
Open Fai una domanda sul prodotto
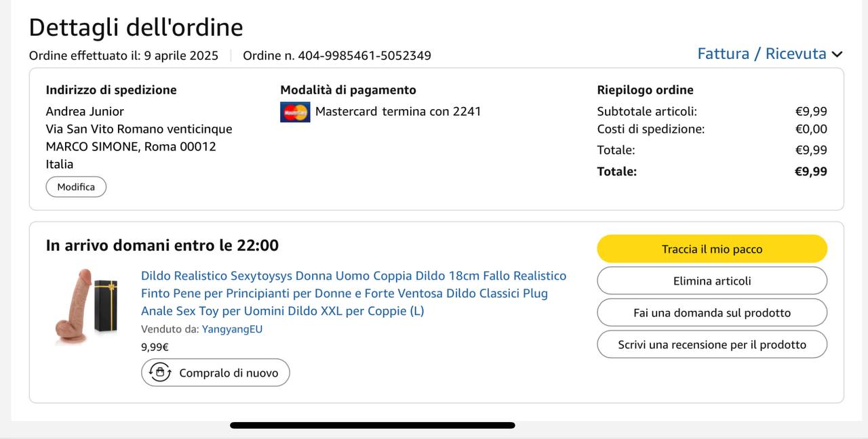tap(712, 312)
